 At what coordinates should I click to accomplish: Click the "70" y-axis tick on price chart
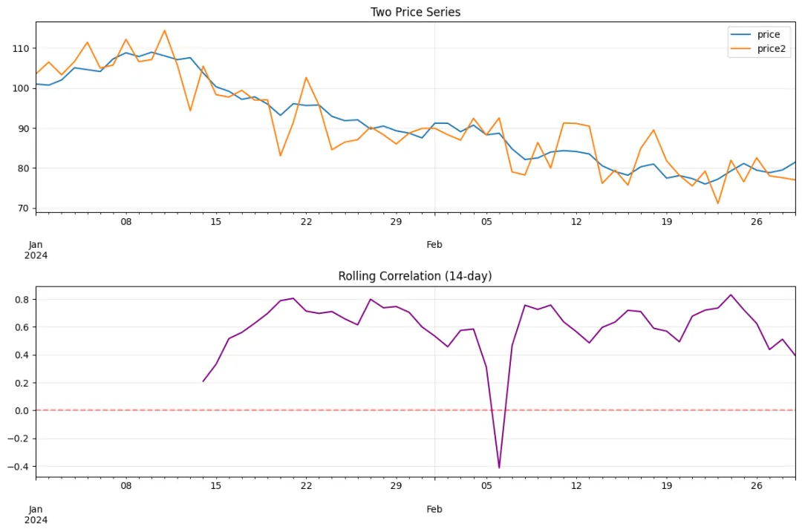click(x=23, y=208)
